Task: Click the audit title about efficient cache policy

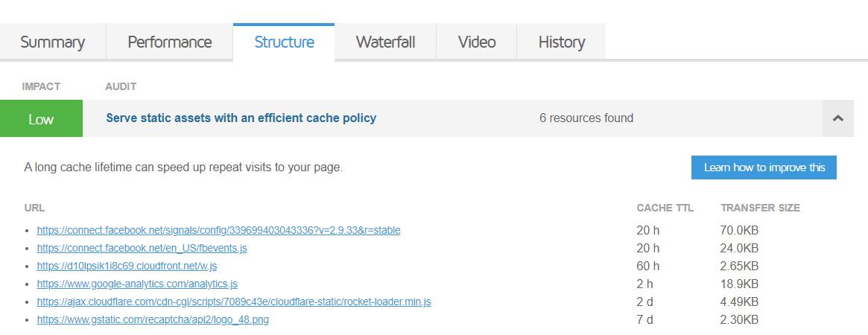Action: click(x=241, y=118)
